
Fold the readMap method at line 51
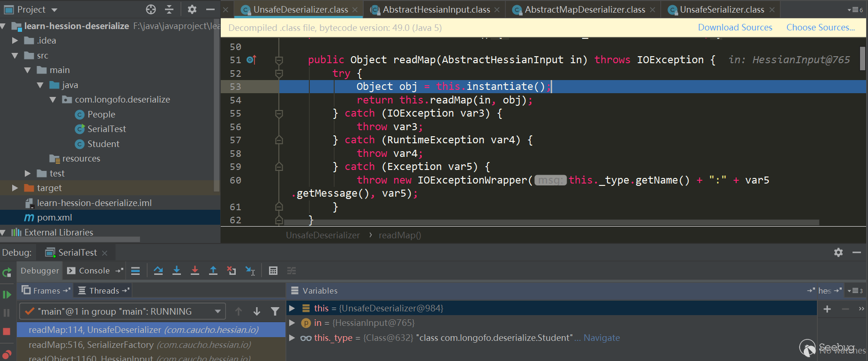279,60
